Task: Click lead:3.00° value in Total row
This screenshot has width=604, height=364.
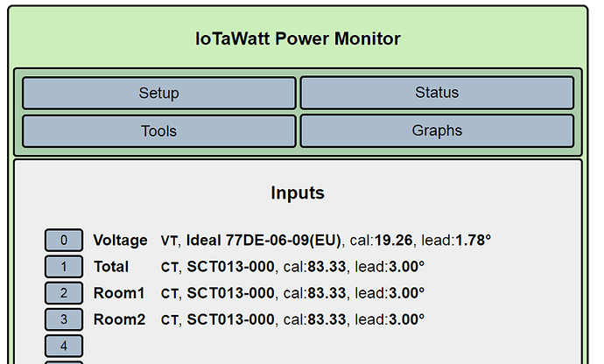Action: coord(390,267)
